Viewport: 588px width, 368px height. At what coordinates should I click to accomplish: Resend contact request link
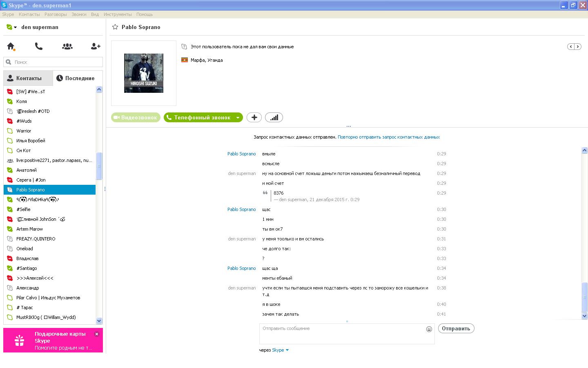[x=389, y=137]
